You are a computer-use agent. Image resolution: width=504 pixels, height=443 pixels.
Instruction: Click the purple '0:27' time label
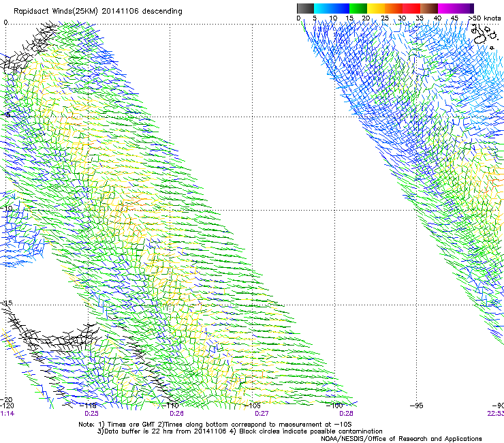pos(262,414)
